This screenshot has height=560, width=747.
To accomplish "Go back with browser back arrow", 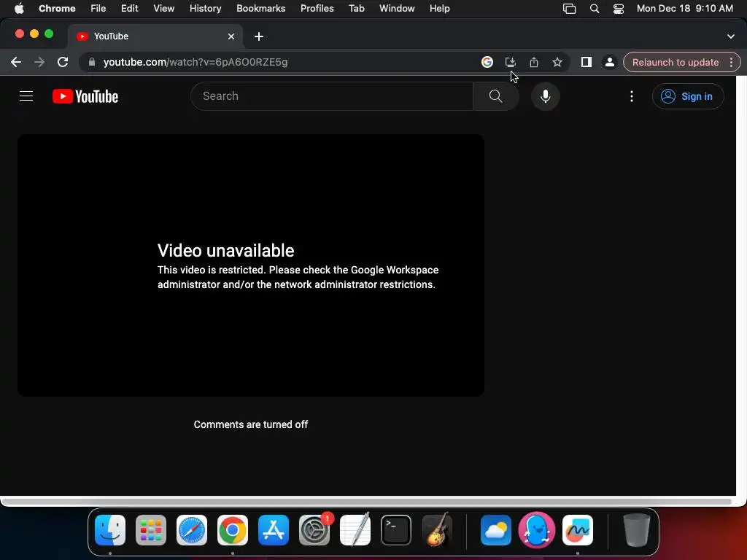I will pos(16,62).
